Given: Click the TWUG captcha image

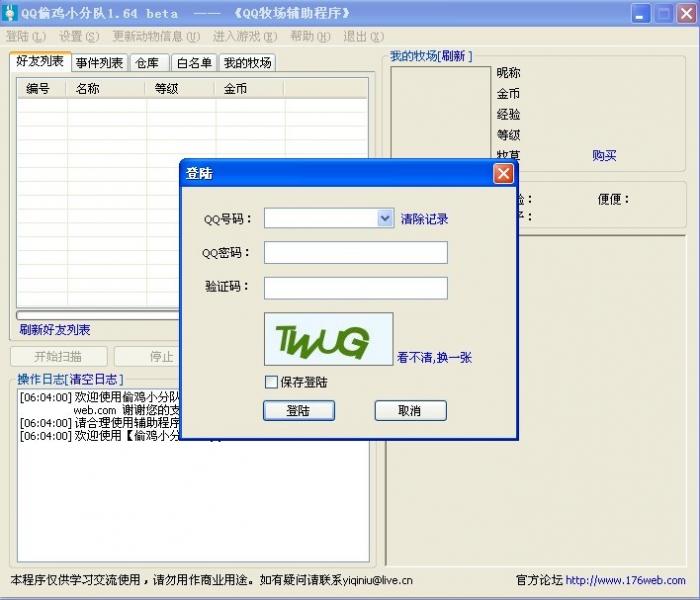Looking at the screenshot, I should [329, 339].
